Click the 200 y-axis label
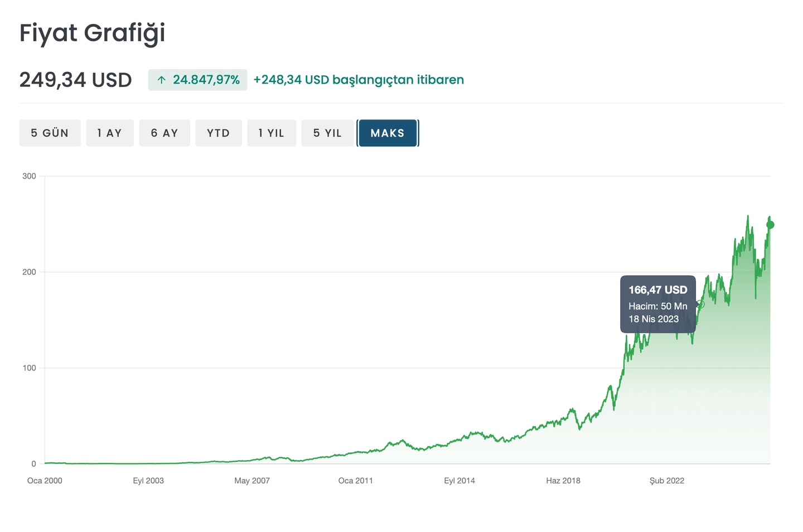The height and width of the screenshot is (532, 803). click(x=29, y=272)
